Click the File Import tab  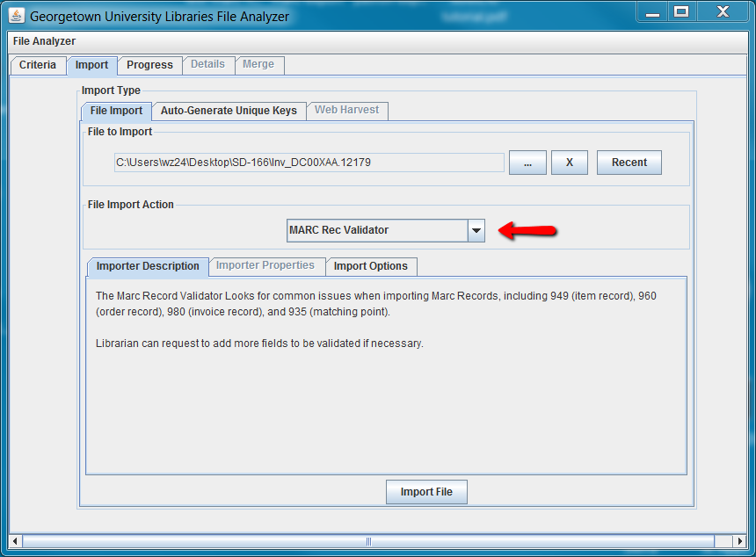[116, 111]
